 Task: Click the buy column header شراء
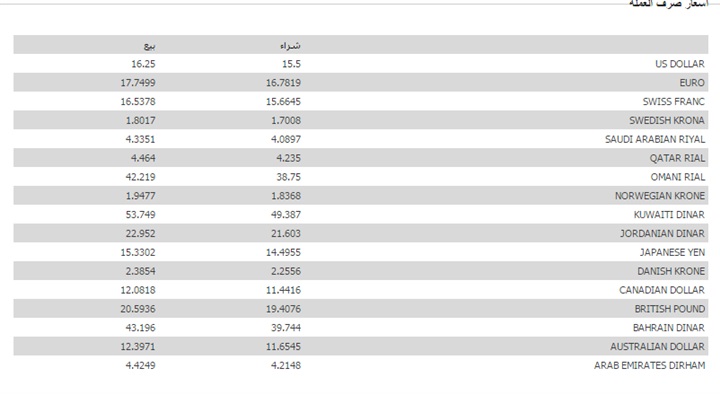click(x=290, y=45)
